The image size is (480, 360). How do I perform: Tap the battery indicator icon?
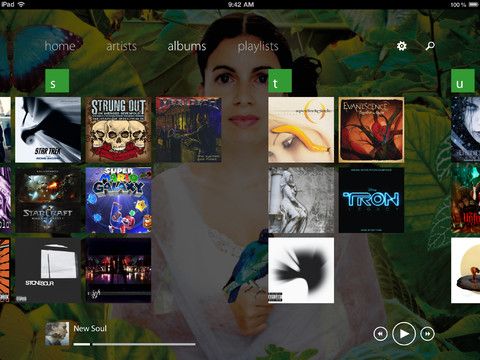tap(473, 5)
